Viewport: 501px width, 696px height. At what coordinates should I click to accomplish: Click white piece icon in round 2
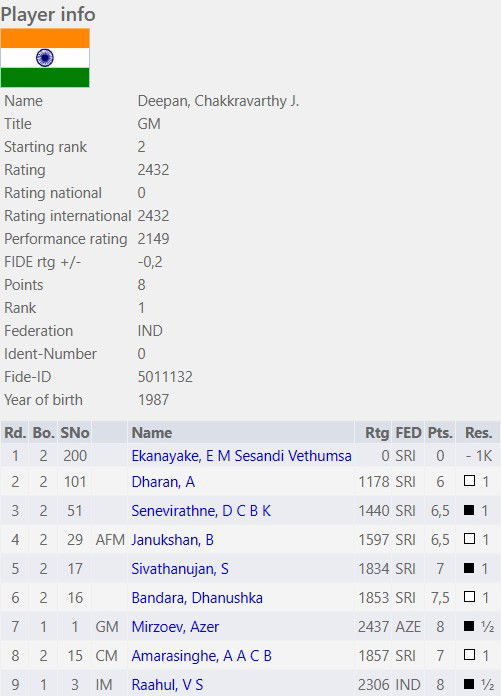(x=469, y=481)
